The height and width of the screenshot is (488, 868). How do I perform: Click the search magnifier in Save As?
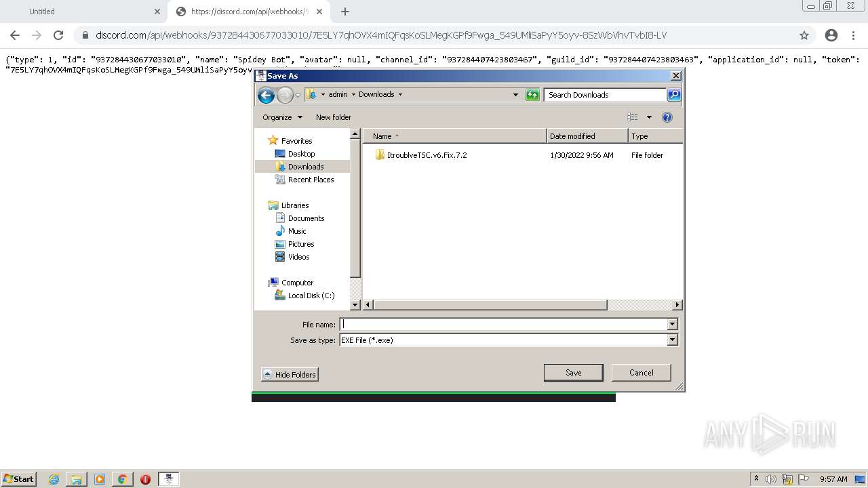pyautogui.click(x=674, y=95)
